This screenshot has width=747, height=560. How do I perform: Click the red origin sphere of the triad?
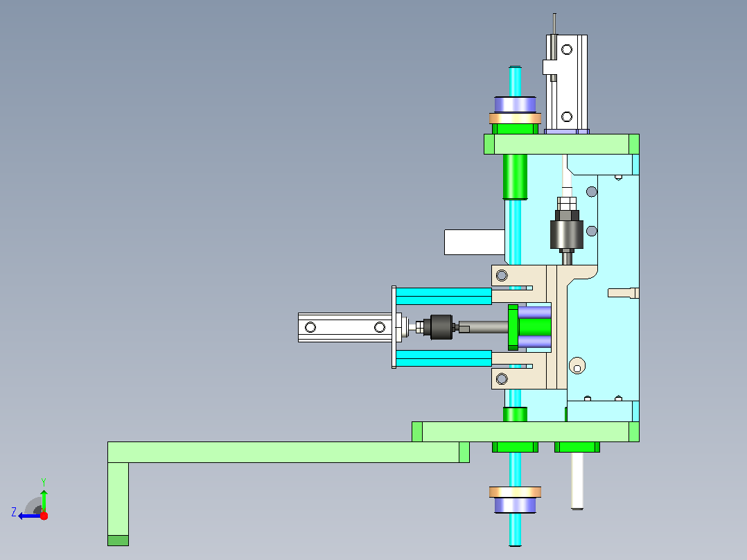44,516
